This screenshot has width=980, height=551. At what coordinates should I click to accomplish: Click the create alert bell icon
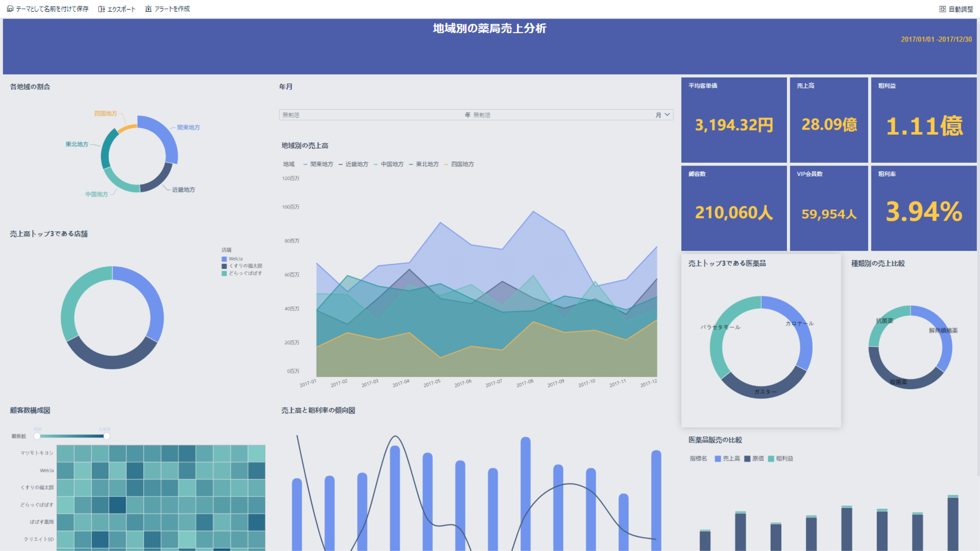(148, 9)
